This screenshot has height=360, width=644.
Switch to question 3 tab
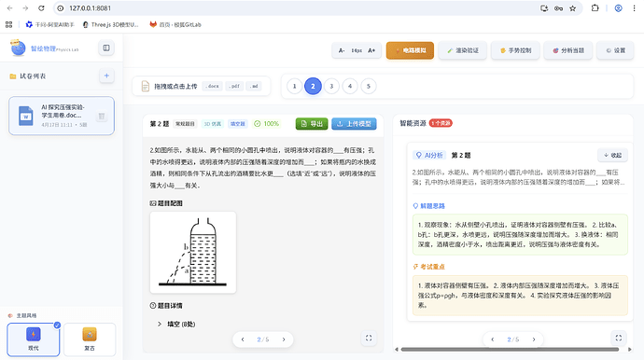pos(331,86)
